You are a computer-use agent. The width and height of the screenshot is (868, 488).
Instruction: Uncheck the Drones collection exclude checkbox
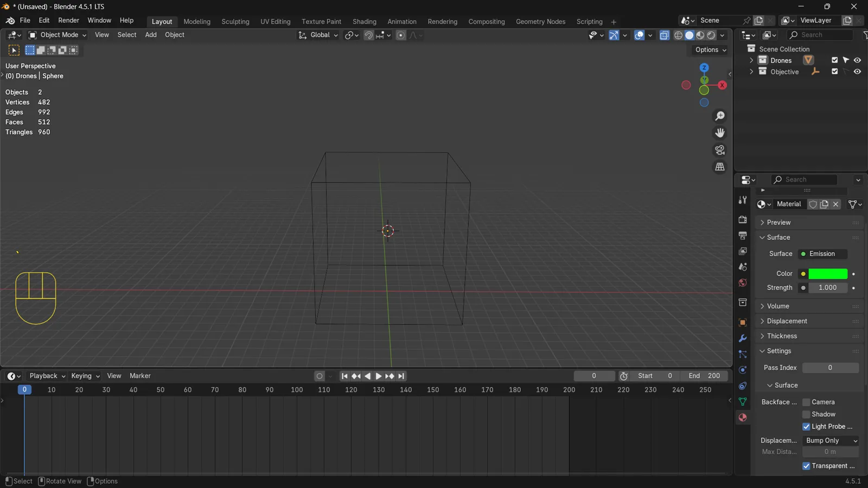pos(834,60)
